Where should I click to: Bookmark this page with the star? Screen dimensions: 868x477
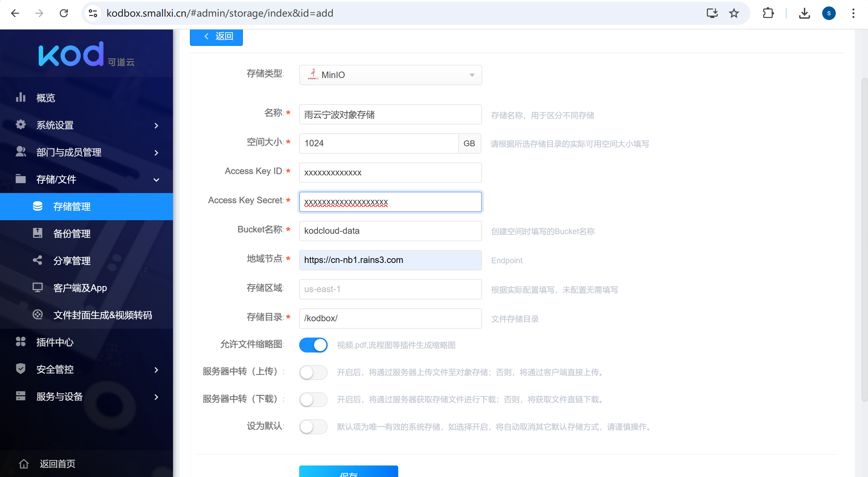tap(734, 13)
